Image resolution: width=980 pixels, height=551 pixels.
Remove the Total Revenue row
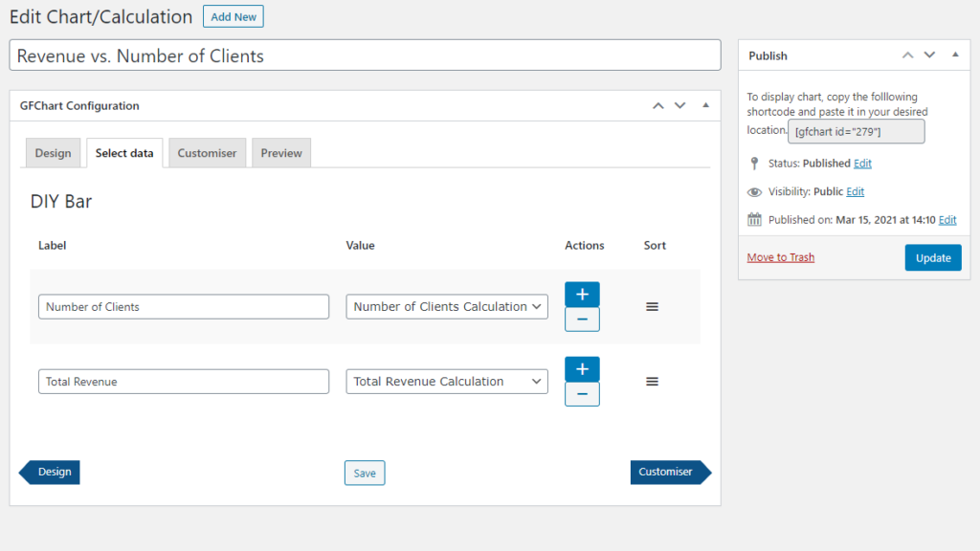coord(582,394)
